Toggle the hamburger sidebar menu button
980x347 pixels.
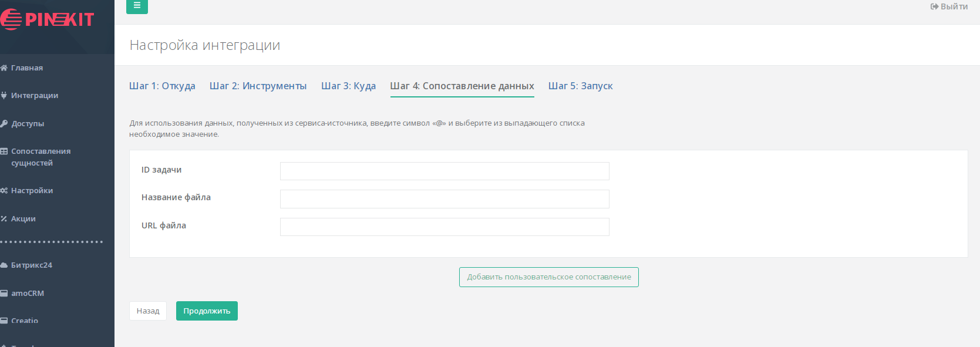pyautogui.click(x=137, y=6)
